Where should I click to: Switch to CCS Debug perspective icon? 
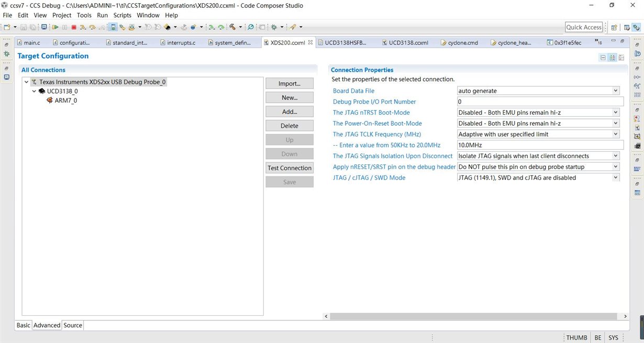pyautogui.click(x=637, y=27)
